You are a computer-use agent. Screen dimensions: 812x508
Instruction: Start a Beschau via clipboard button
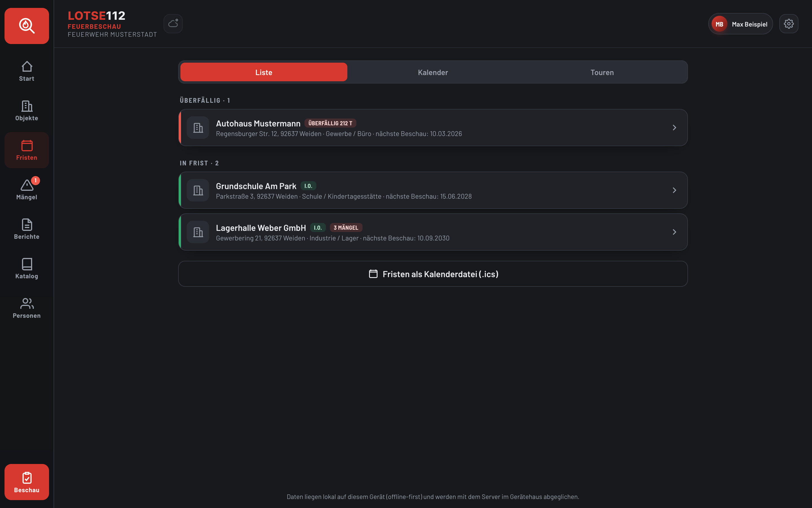27,482
